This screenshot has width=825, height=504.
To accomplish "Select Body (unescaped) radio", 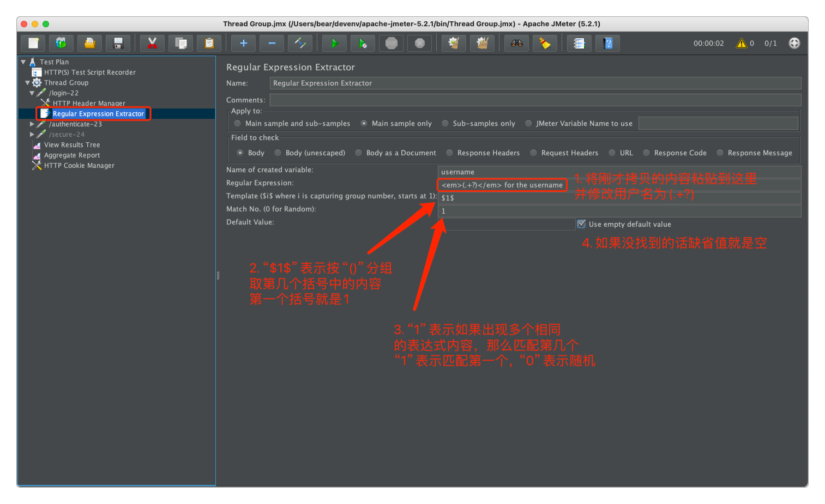I will click(x=278, y=153).
